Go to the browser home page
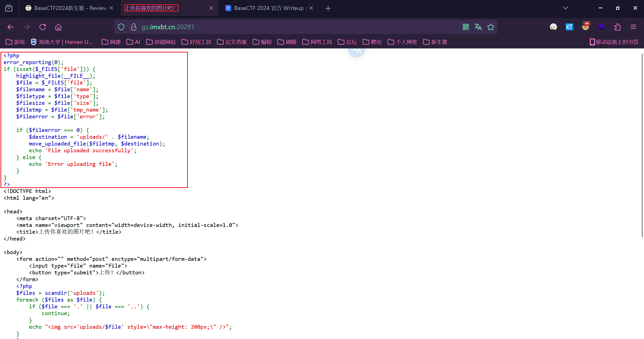 pyautogui.click(x=58, y=27)
